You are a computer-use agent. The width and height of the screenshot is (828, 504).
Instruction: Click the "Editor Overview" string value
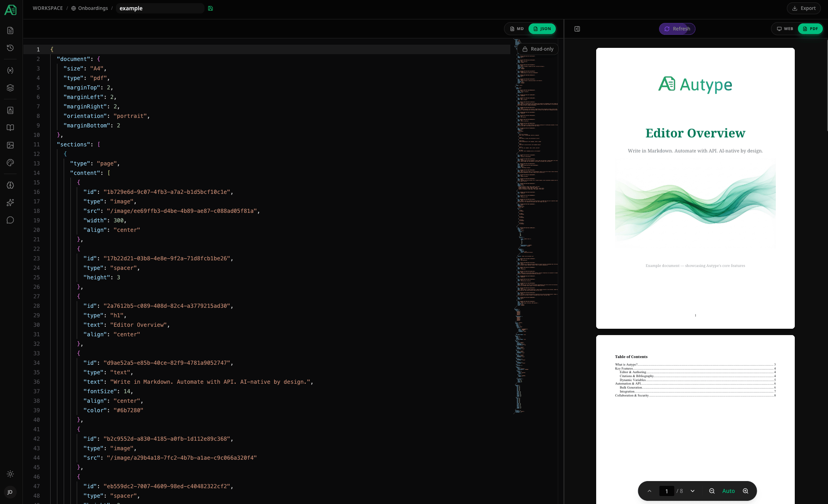[x=138, y=325]
